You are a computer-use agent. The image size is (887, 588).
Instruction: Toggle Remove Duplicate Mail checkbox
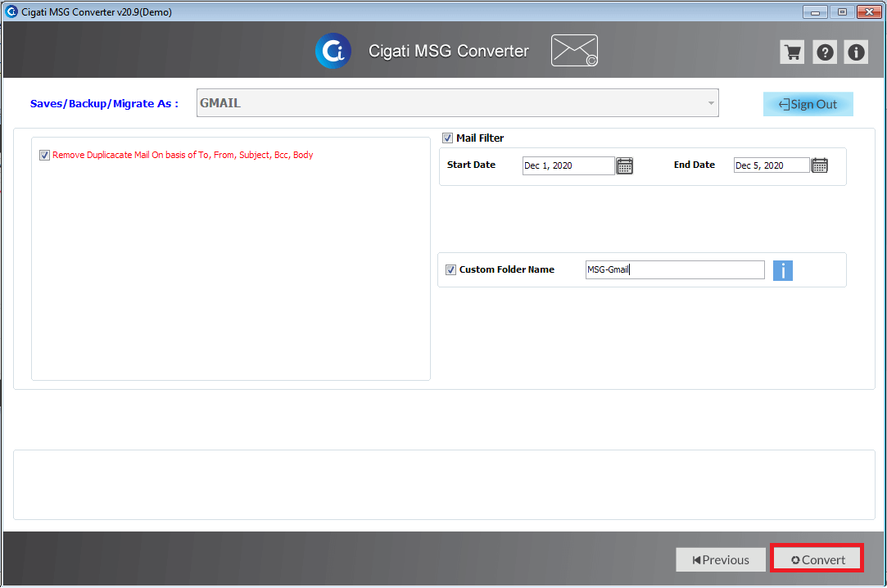point(45,155)
